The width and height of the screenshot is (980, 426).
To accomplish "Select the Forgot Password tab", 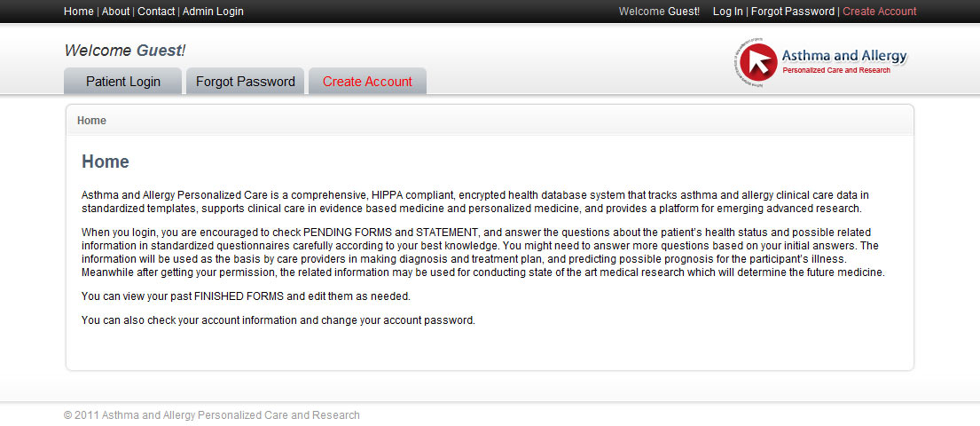I will click(246, 82).
